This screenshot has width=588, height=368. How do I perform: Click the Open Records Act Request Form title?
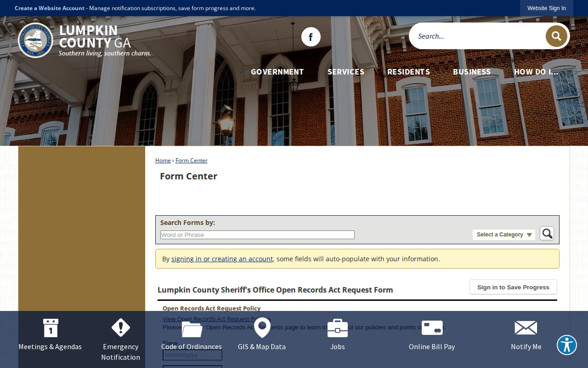[275, 290]
